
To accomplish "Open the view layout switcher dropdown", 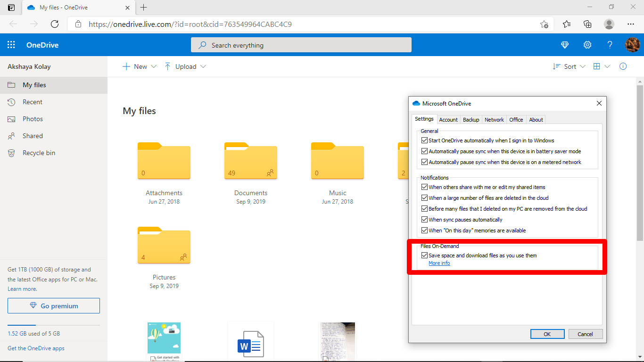I will [602, 66].
